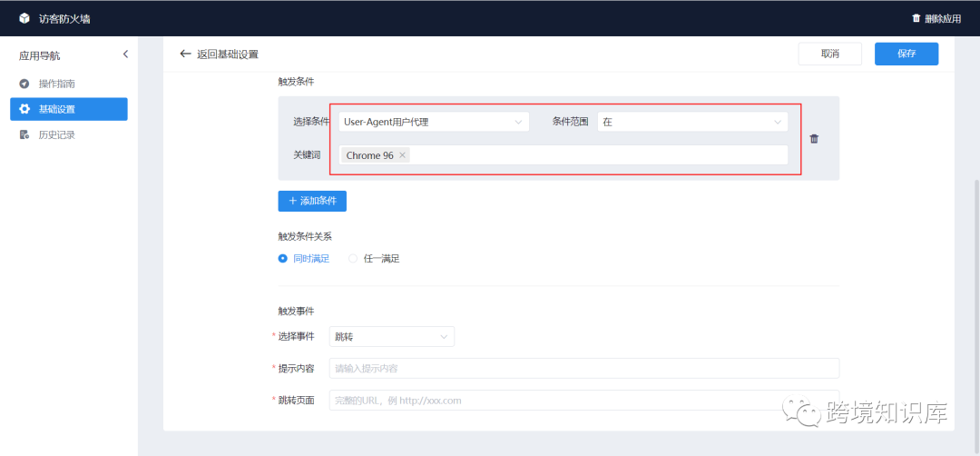980x456 pixels.
Task: Collapse the 应用导航 sidebar with chevron
Action: 125,55
